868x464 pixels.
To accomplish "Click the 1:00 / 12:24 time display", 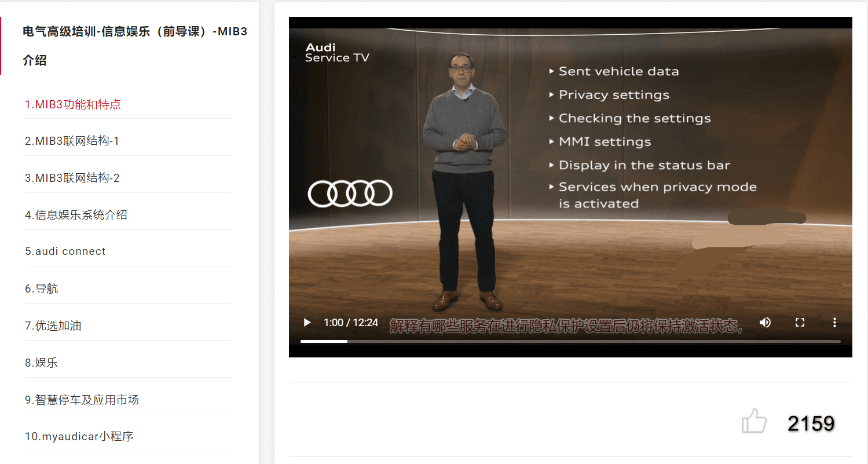I will click(350, 323).
